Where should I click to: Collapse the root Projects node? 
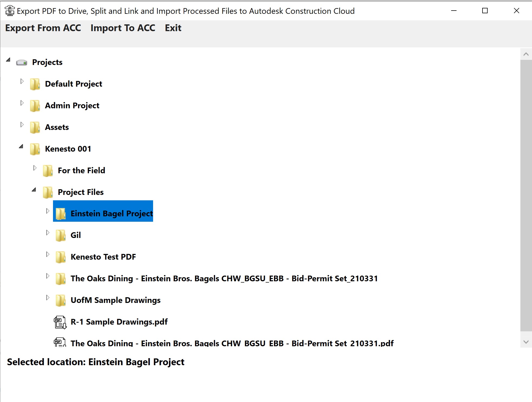pyautogui.click(x=8, y=60)
